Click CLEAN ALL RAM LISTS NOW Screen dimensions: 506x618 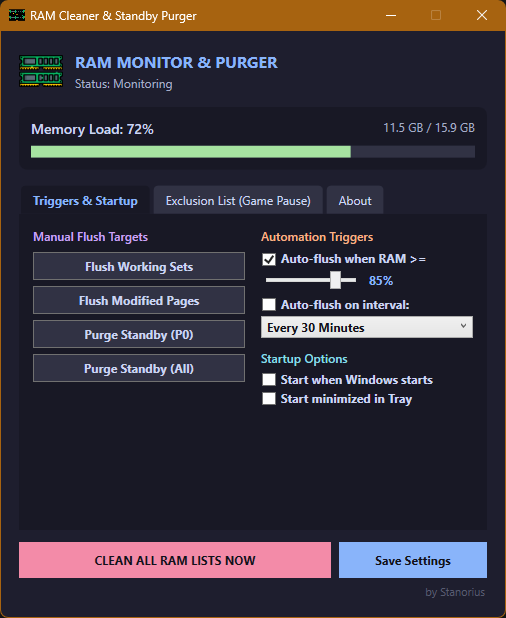[175, 560]
